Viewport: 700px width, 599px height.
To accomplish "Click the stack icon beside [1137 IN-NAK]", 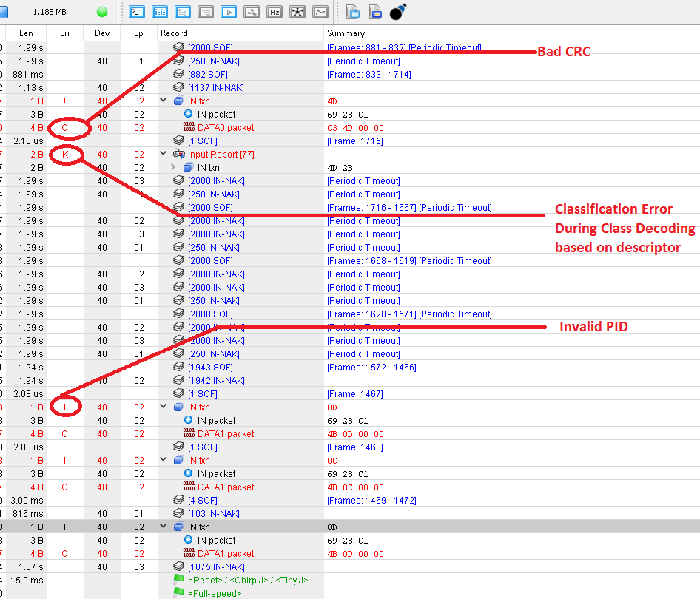I will tap(178, 87).
